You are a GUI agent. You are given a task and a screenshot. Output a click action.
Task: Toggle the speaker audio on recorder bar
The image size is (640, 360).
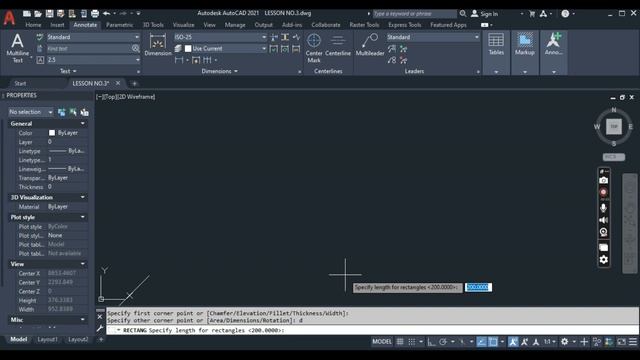[603, 220]
